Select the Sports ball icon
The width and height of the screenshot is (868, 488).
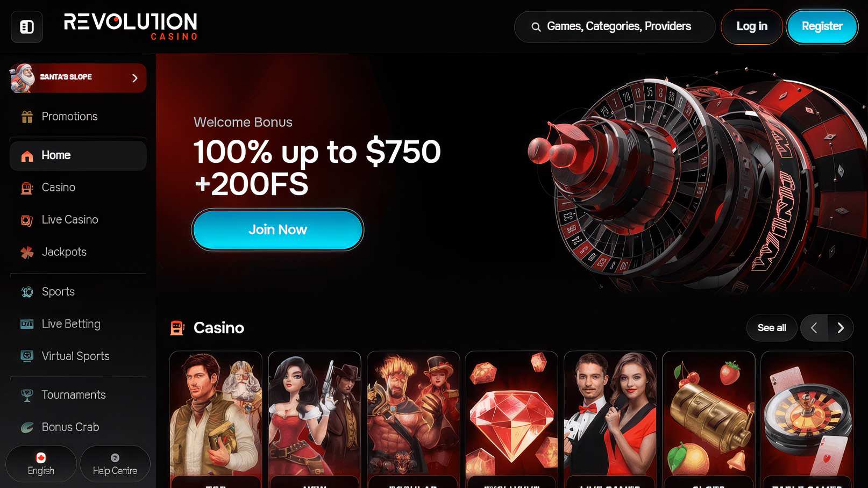[27, 292]
